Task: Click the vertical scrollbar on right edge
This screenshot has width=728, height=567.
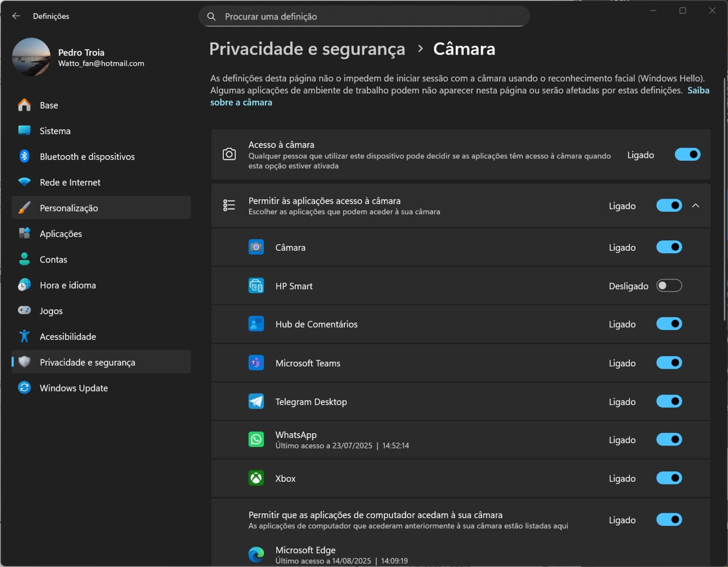Action: point(725,199)
